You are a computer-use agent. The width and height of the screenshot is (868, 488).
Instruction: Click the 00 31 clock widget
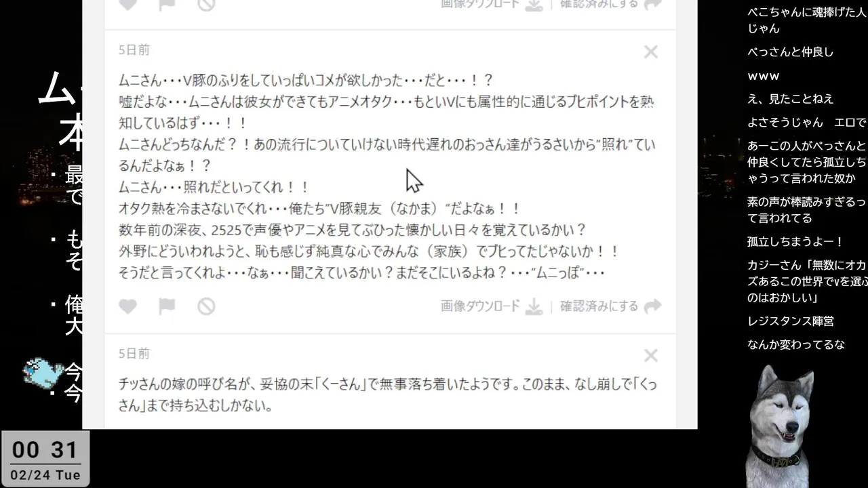tap(45, 459)
